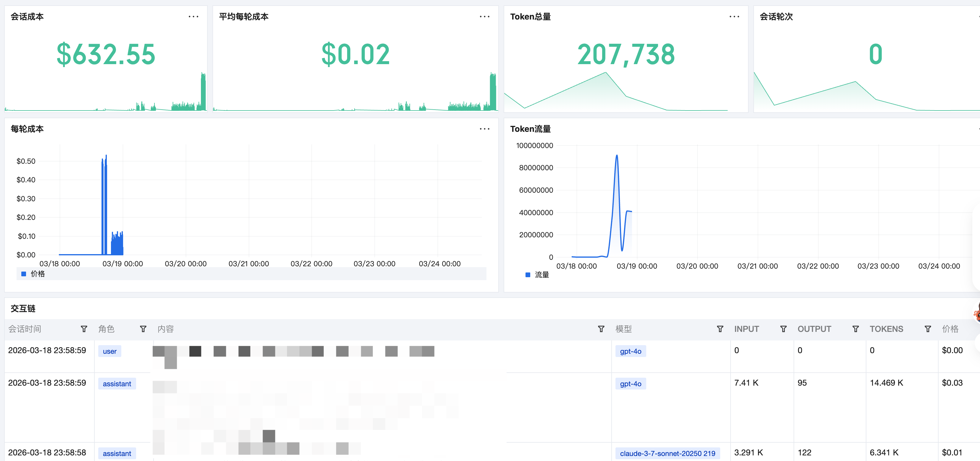Click the $632.55 session cost value
The width and height of the screenshot is (980, 461).
click(x=106, y=54)
